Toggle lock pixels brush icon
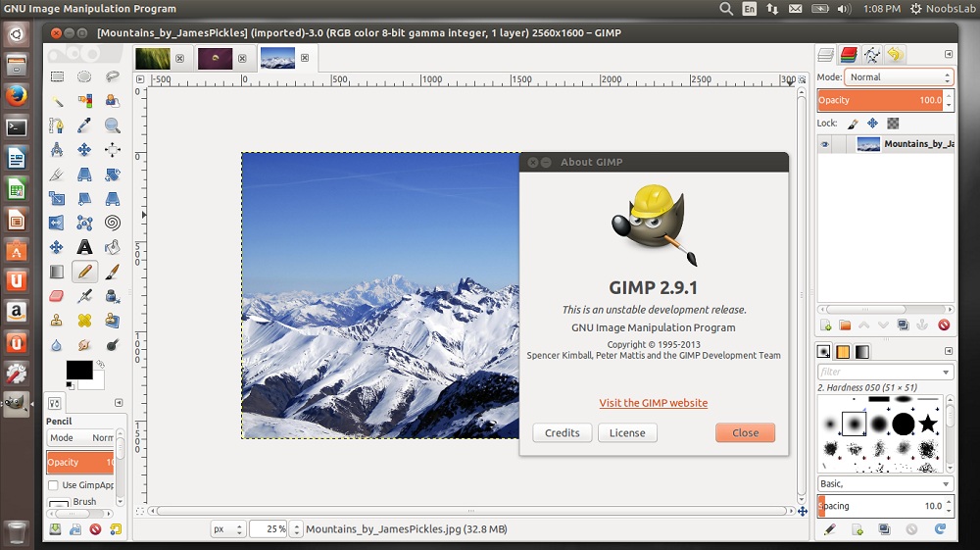The height and width of the screenshot is (550, 980). pos(854,124)
